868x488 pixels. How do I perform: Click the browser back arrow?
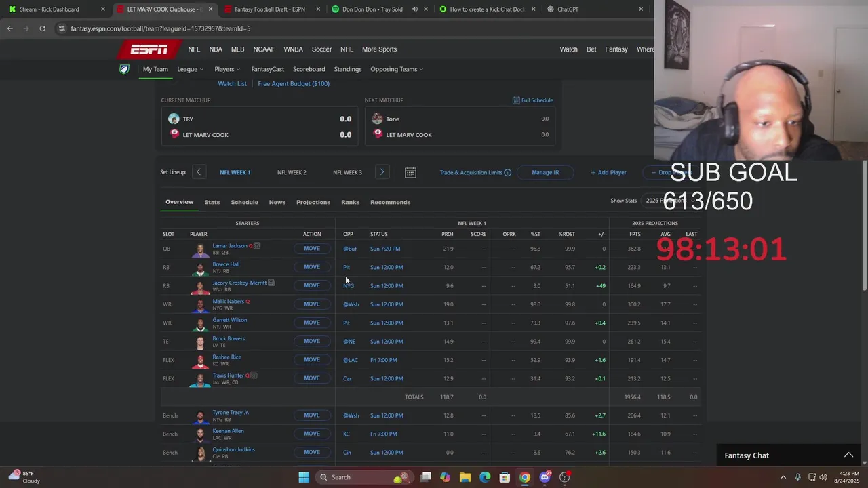9,28
